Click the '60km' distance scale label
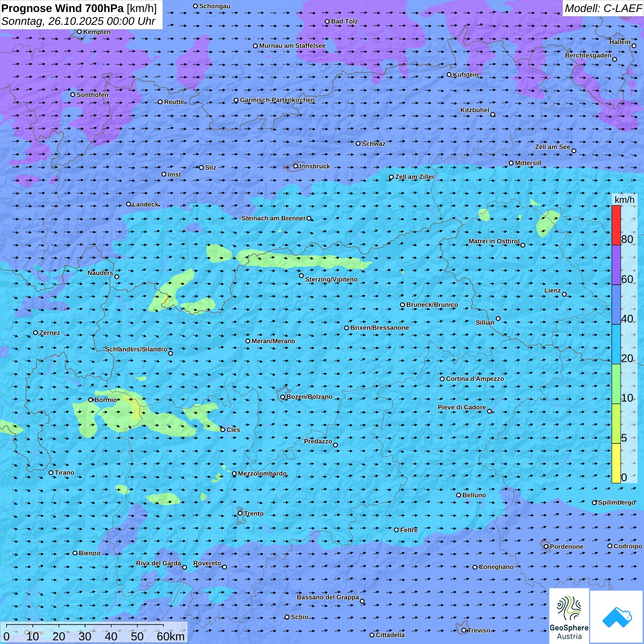 pos(171,636)
